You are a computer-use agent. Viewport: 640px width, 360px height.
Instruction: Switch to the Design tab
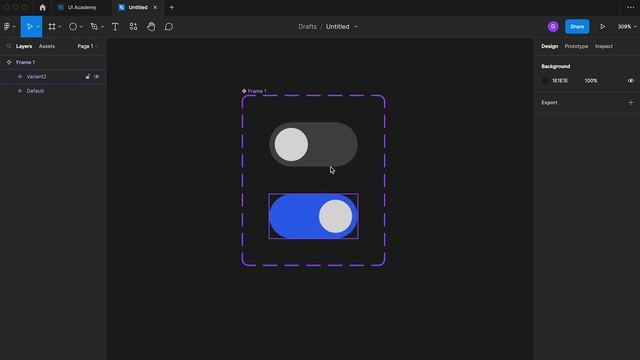(549, 46)
